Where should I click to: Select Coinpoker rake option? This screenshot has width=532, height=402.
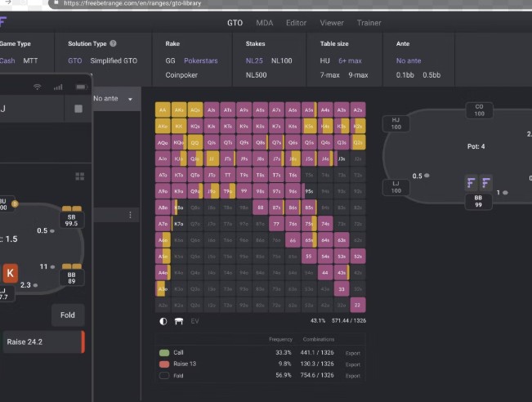tap(181, 75)
